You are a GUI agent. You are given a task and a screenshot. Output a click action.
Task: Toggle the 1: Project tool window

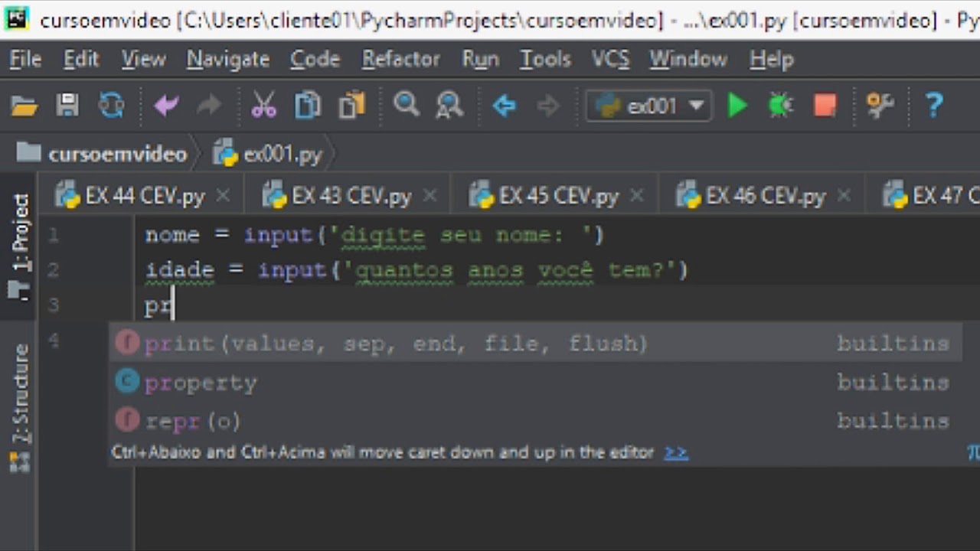[19, 246]
